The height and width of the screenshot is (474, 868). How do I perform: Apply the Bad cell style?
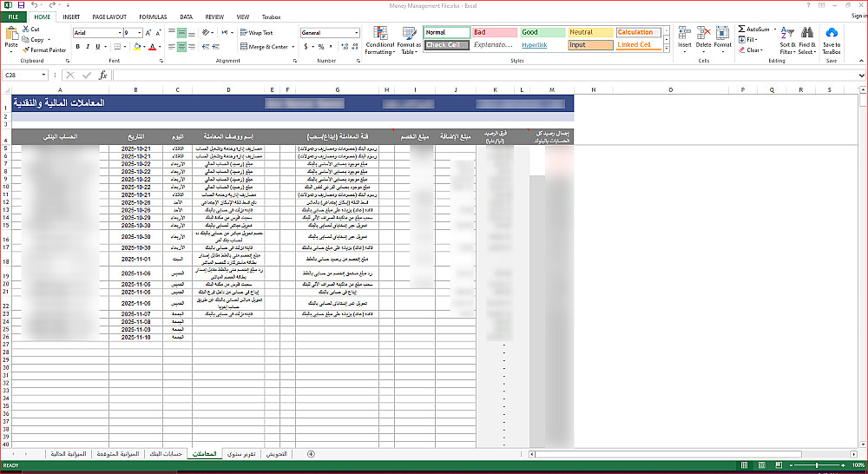point(495,33)
